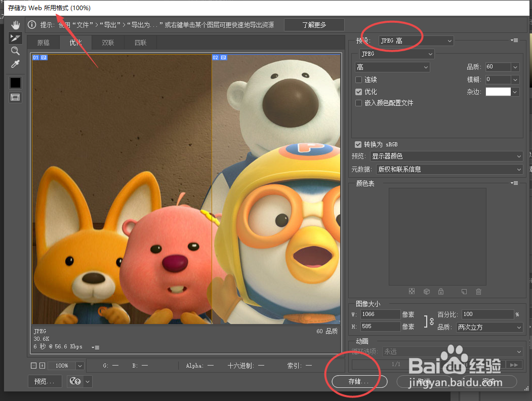This screenshot has height=401, width=532.
Task: Click the white 杂边 matte swatch
Action: tap(498, 92)
